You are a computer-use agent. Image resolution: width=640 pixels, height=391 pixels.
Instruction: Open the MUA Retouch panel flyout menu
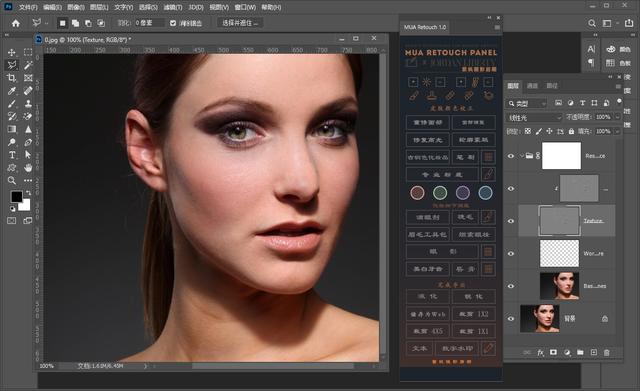point(497,27)
